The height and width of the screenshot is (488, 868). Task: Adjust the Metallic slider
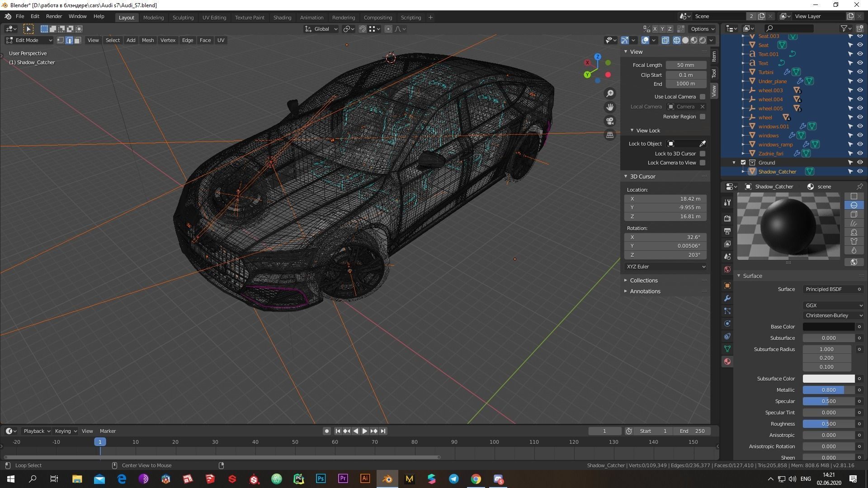[829, 390]
